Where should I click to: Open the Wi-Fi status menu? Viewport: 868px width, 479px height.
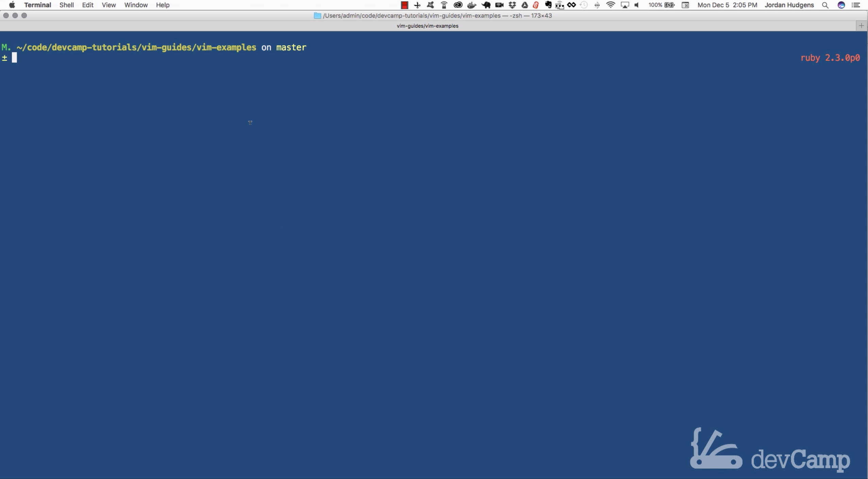[611, 5]
